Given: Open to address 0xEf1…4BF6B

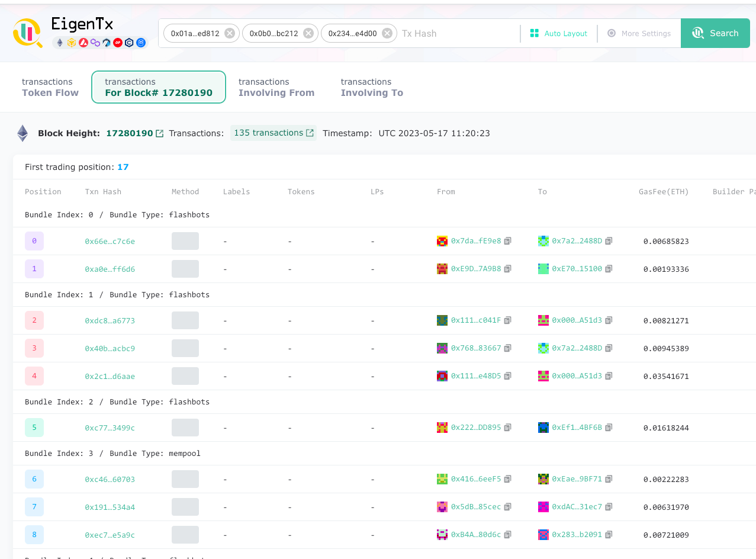Looking at the screenshot, I should (577, 428).
